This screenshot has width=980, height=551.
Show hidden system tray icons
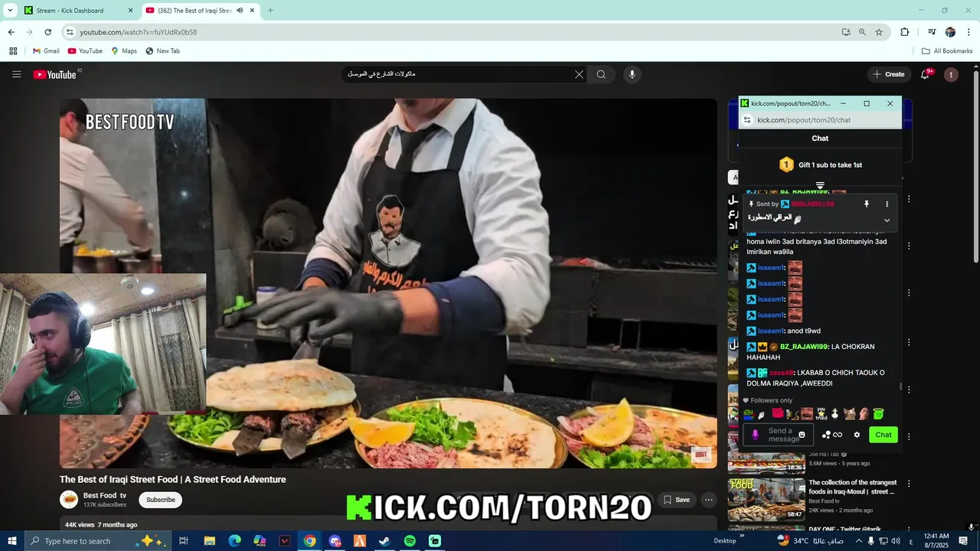click(858, 541)
